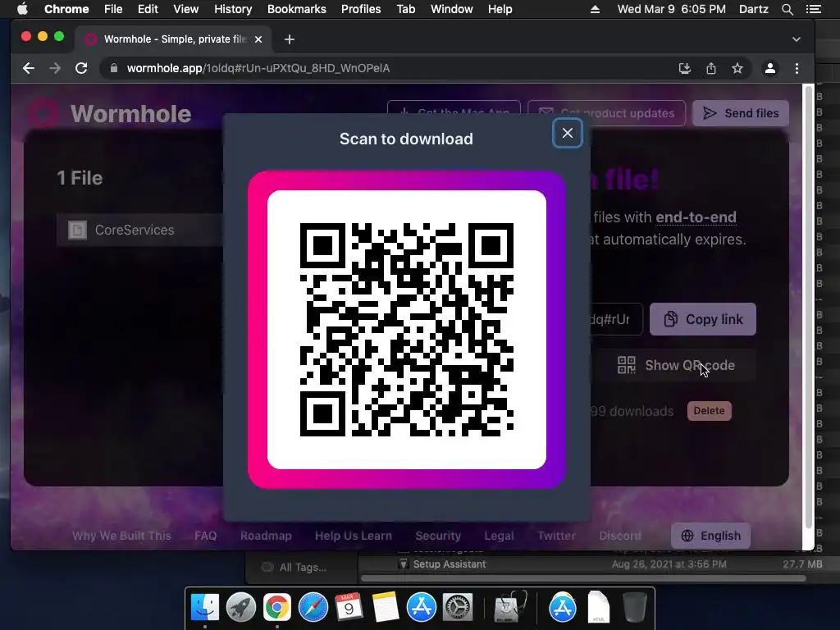The height and width of the screenshot is (630, 840).
Task: Click the browser forward arrow
Action: (55, 68)
